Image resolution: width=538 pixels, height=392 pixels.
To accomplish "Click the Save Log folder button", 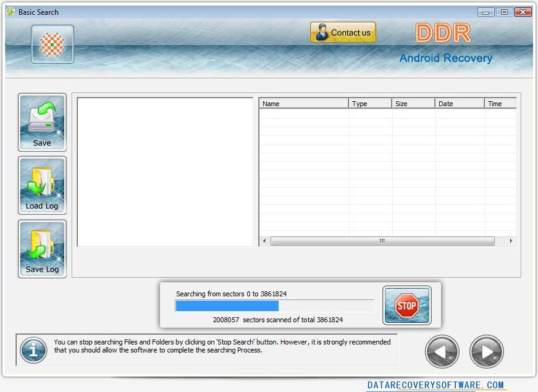I will pyautogui.click(x=42, y=249).
